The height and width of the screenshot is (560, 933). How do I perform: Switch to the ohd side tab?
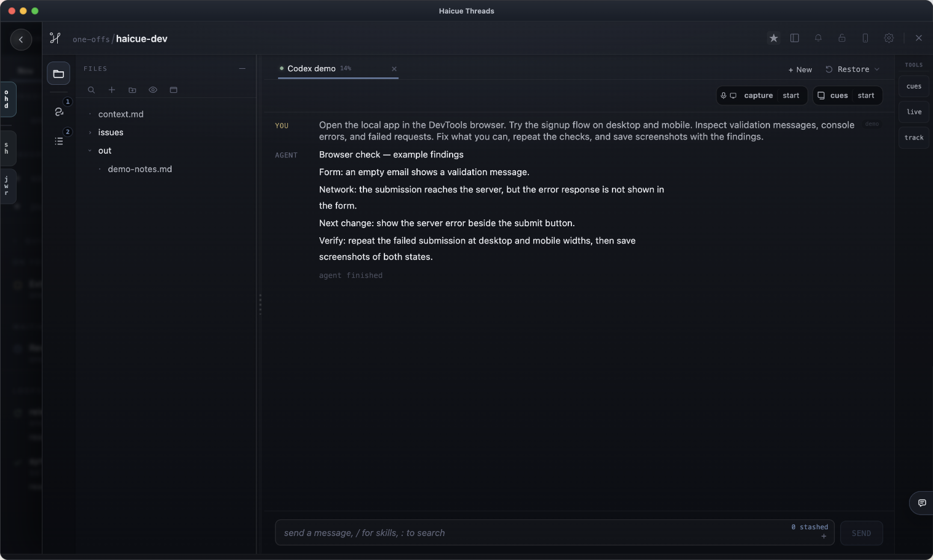click(7, 99)
